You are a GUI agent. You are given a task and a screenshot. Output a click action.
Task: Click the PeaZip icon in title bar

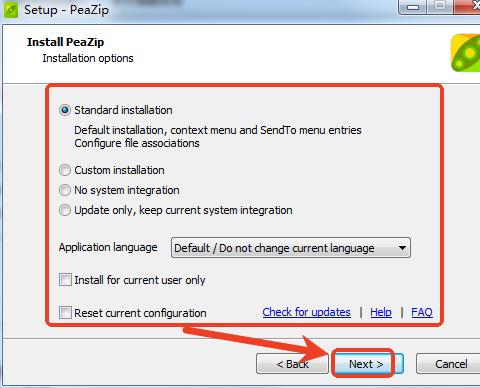[10, 9]
